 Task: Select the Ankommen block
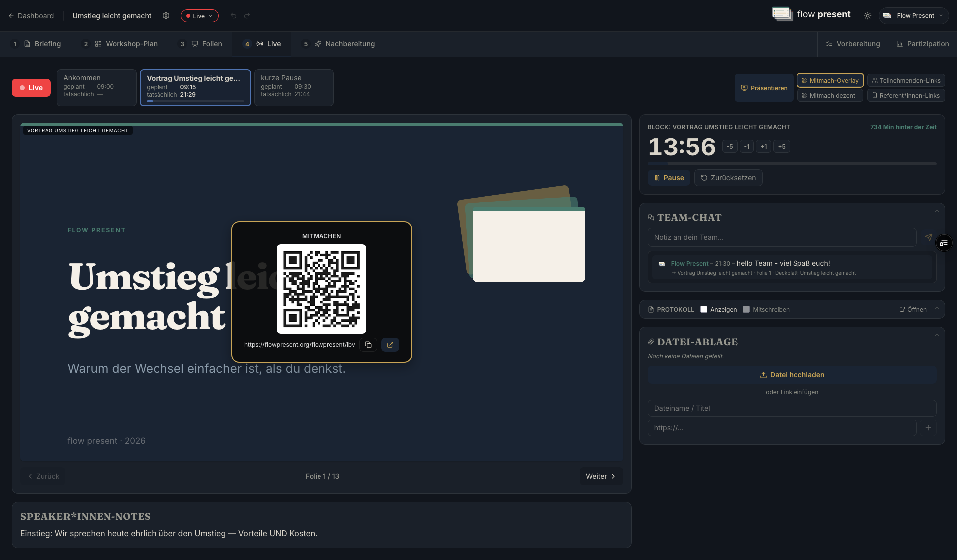pyautogui.click(x=97, y=88)
